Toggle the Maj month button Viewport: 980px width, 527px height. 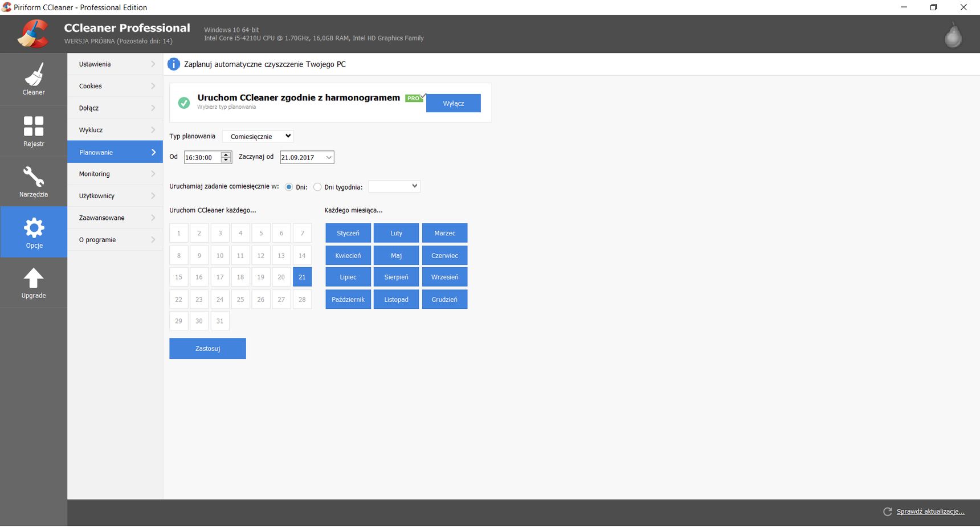click(397, 255)
